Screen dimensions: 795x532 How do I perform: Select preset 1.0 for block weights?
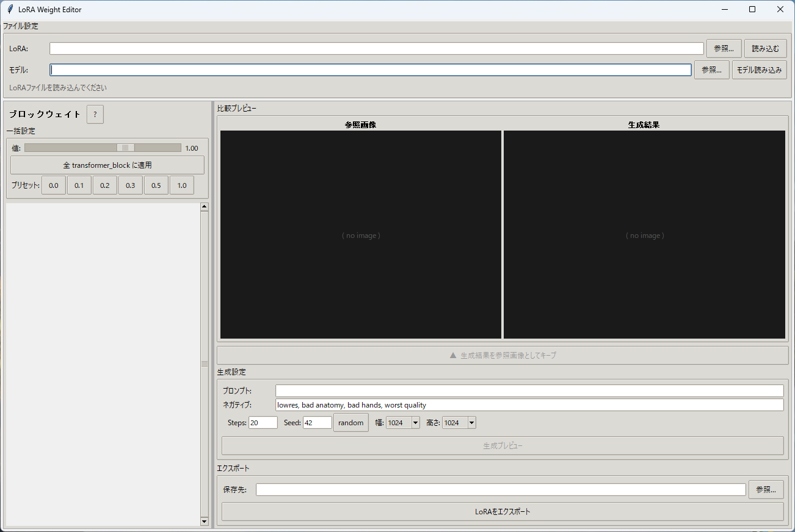point(181,185)
